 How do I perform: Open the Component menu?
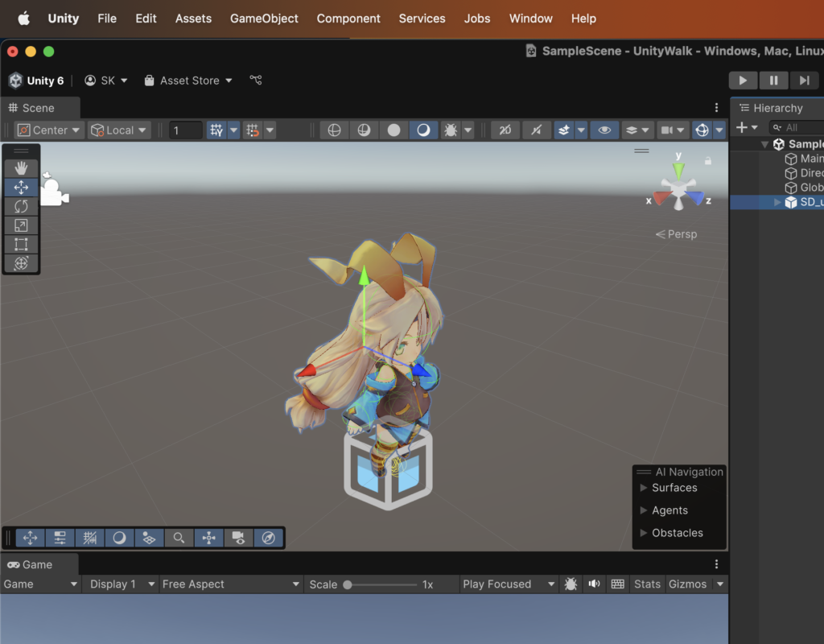tap(348, 19)
